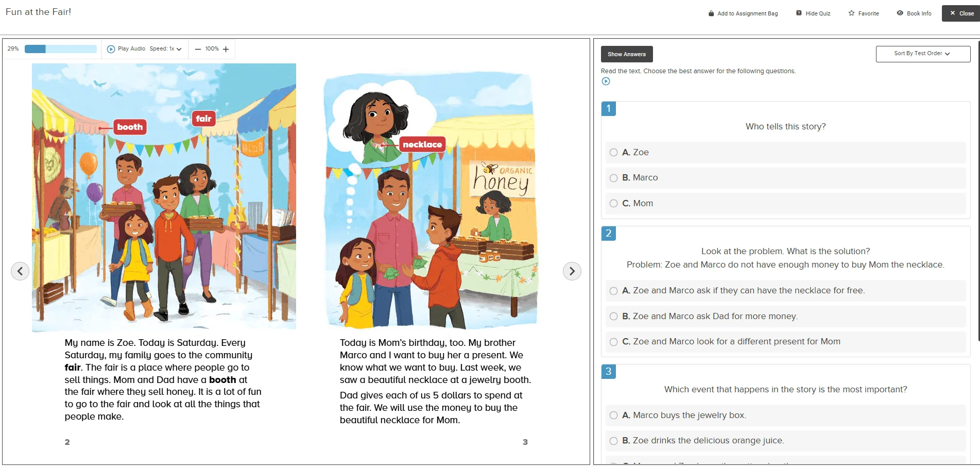Viewport: 980px width, 466px height.
Task: Click the red 'booth' vocabulary label
Action: coord(130,127)
